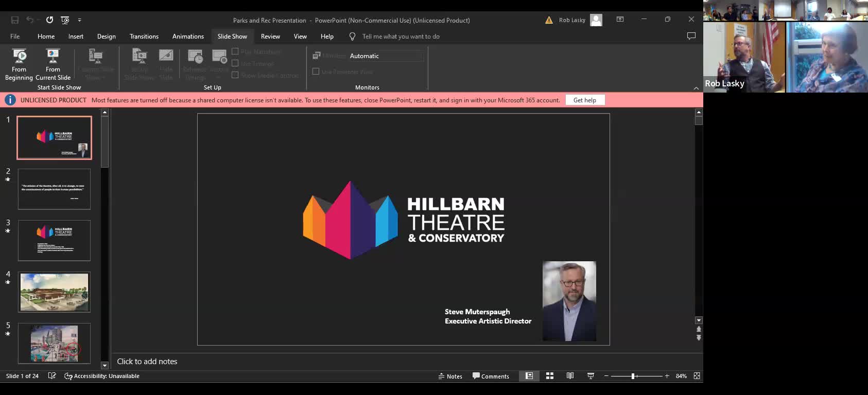Click Previous Slide double-arrow button

click(x=699, y=329)
